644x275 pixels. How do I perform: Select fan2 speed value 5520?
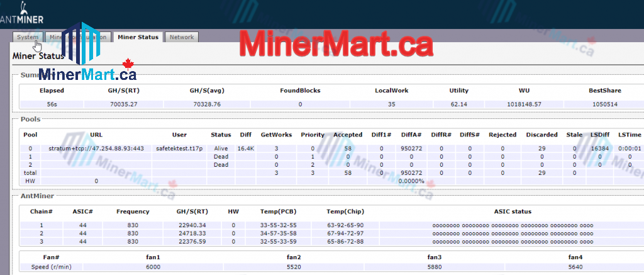click(294, 267)
